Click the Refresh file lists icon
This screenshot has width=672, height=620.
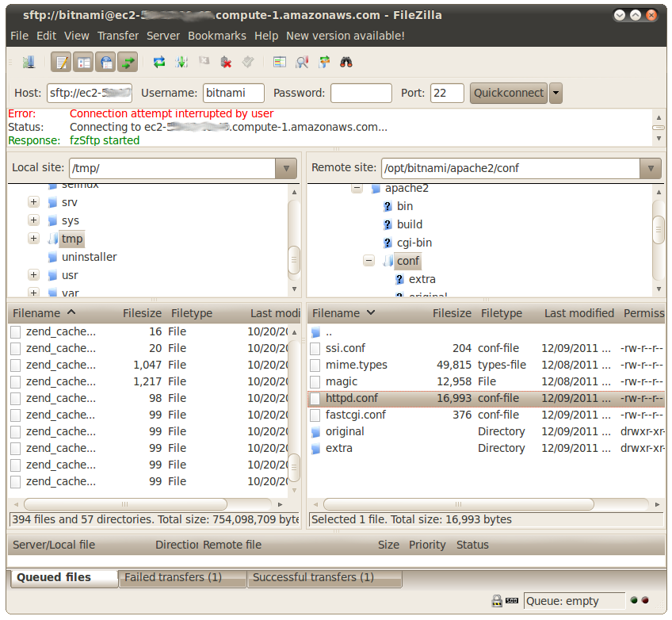click(159, 63)
